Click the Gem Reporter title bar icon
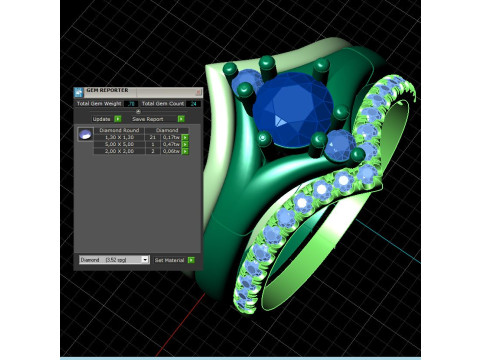480x360 pixels. 79,92
